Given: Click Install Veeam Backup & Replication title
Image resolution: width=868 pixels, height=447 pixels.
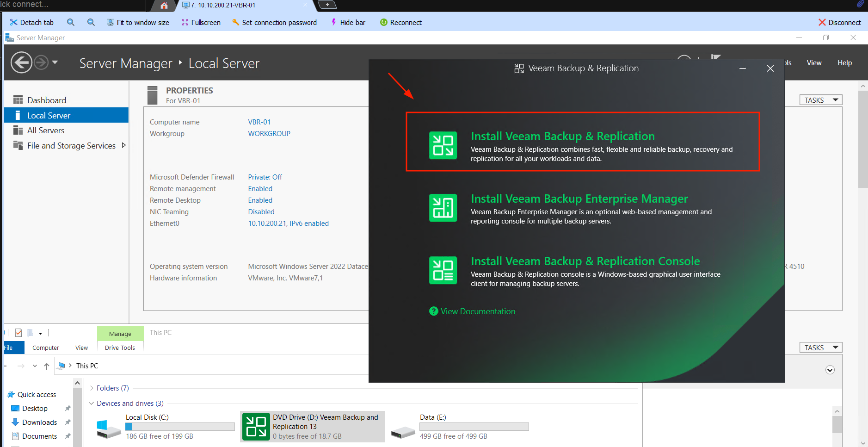Looking at the screenshot, I should click(x=563, y=136).
